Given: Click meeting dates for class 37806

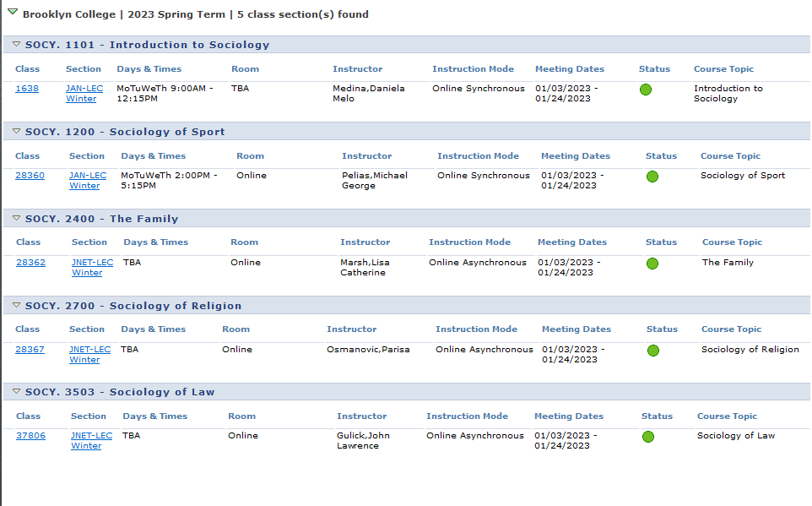Looking at the screenshot, I should (x=566, y=441).
